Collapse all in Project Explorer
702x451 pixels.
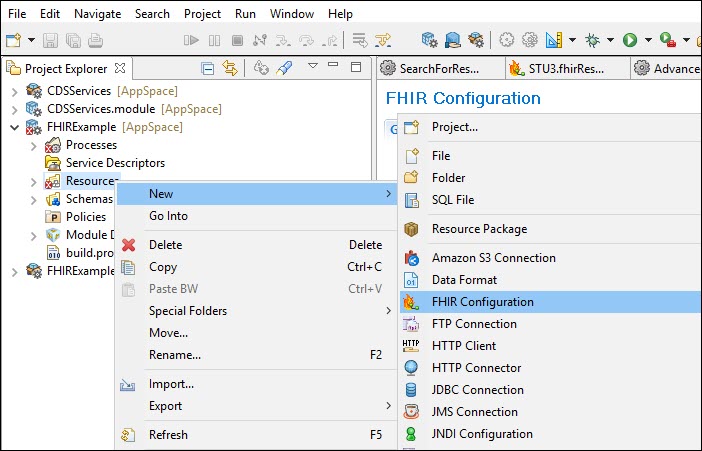coord(208,68)
